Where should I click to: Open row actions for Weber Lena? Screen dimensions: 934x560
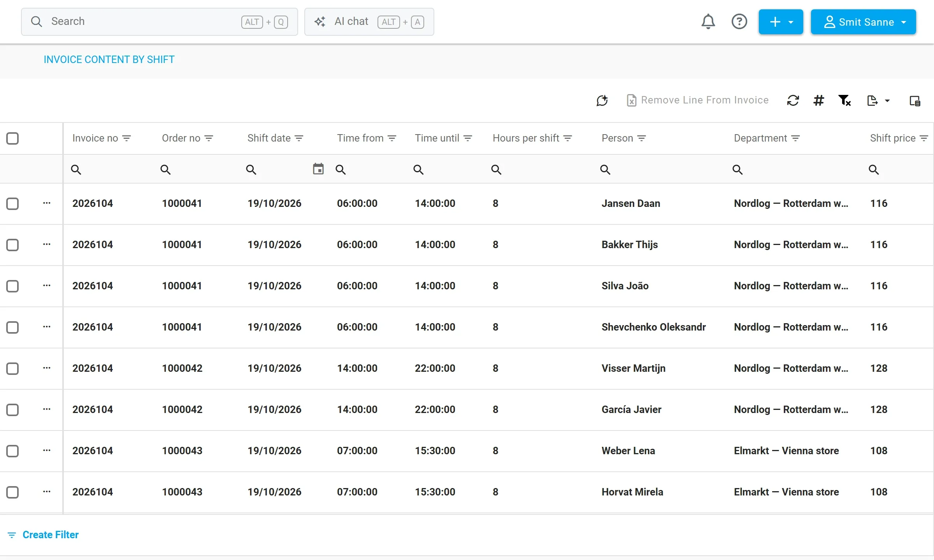click(x=47, y=451)
